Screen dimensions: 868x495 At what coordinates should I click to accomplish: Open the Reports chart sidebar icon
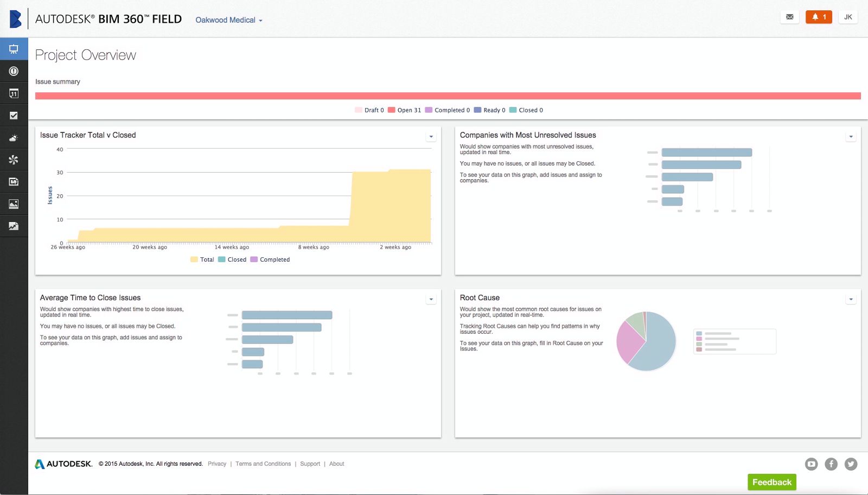click(14, 226)
